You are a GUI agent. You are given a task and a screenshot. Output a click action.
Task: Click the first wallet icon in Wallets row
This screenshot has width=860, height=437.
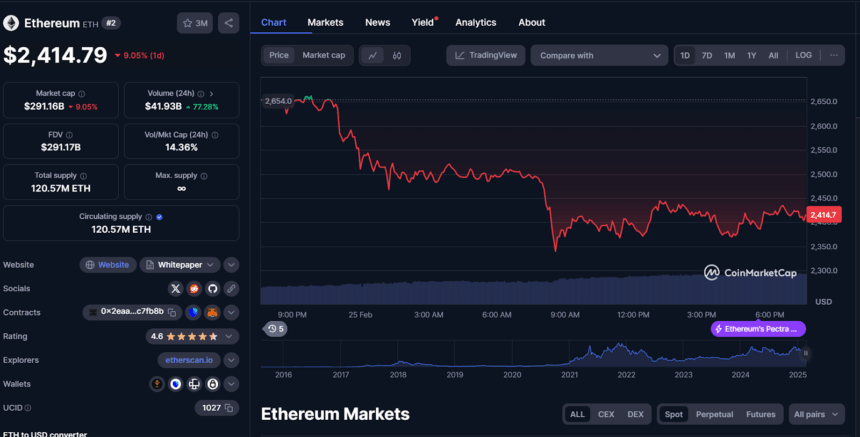[157, 384]
